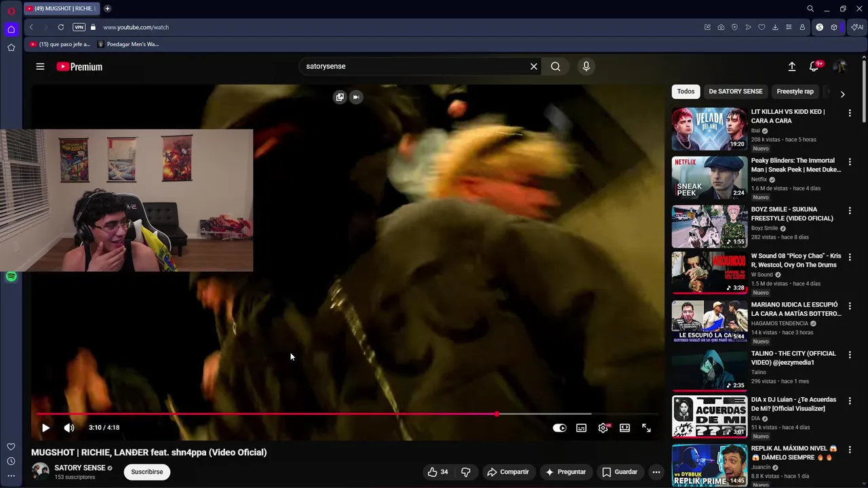Click the YouTube search field containing satorysense
Viewport: 868px width, 488px height.
tap(414, 66)
